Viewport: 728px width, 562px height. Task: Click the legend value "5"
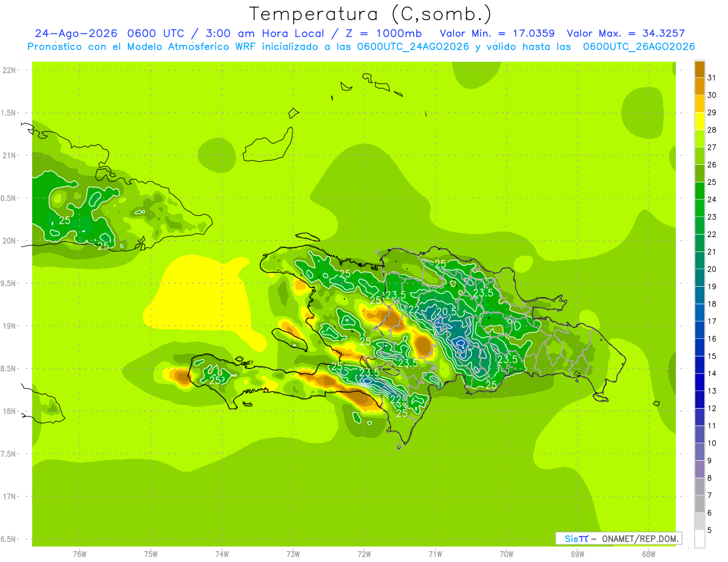click(x=710, y=530)
